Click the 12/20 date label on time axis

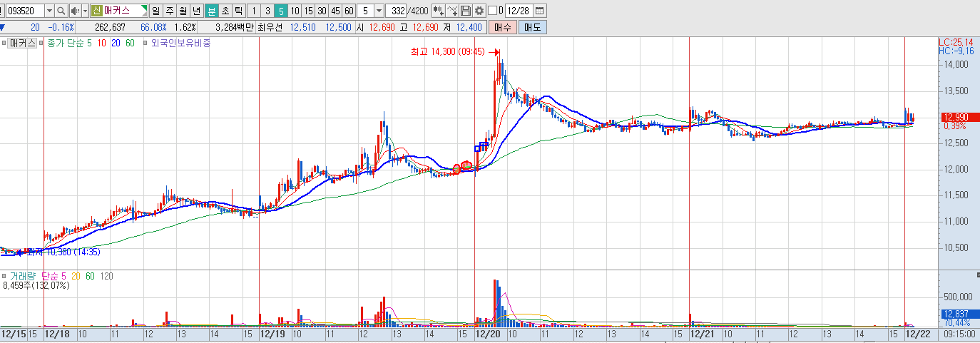point(488,333)
